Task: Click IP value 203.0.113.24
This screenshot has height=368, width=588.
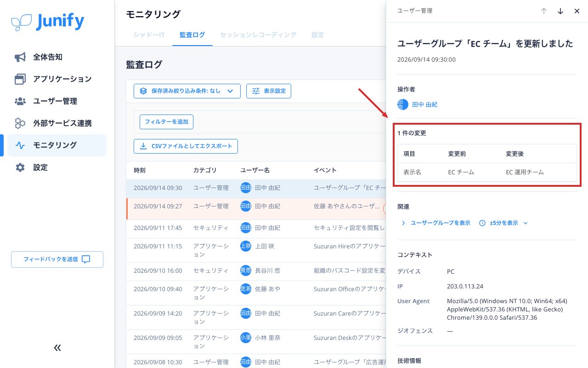Action: point(465,286)
